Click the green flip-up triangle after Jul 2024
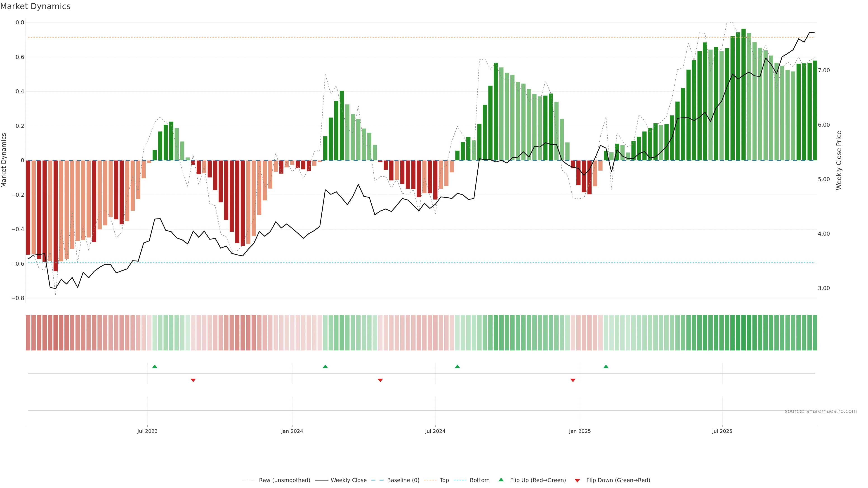Screen dimensions: 868x488 pos(457,366)
